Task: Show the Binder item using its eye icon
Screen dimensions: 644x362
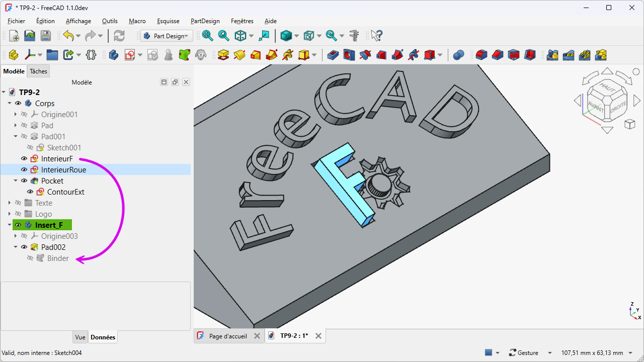Action: 30,258
